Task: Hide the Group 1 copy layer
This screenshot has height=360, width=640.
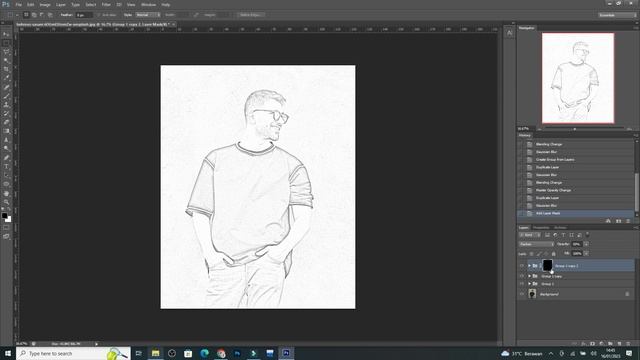Action: coord(522,276)
